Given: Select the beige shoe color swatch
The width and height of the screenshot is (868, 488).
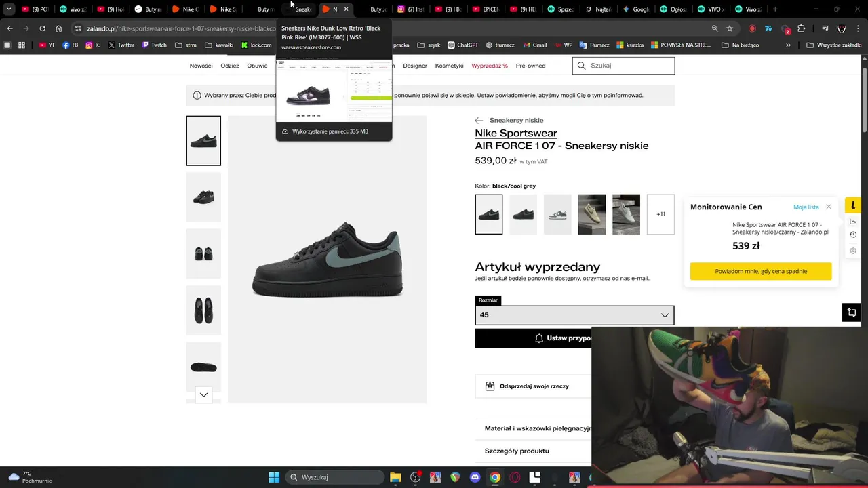Looking at the screenshot, I should (x=592, y=214).
